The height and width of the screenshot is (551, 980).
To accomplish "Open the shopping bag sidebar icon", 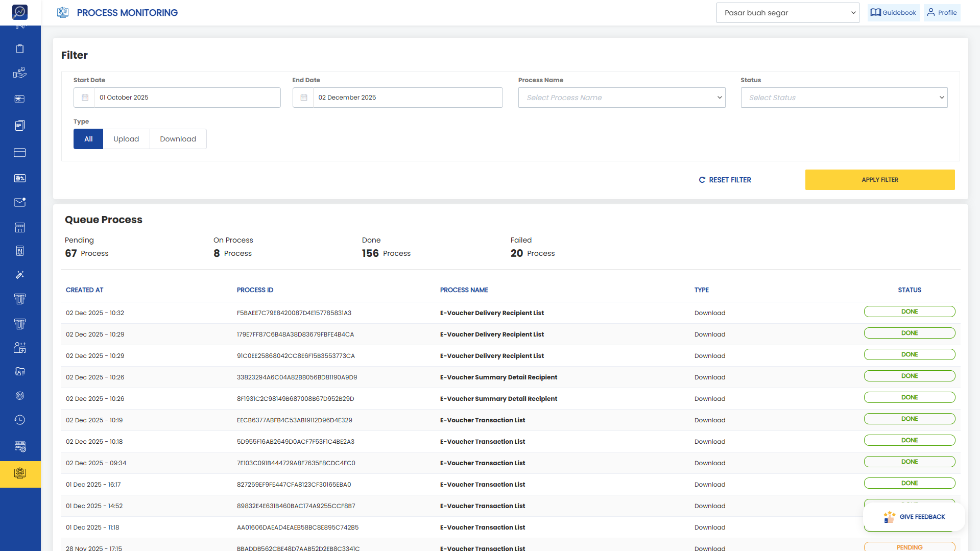I will pyautogui.click(x=20, y=49).
